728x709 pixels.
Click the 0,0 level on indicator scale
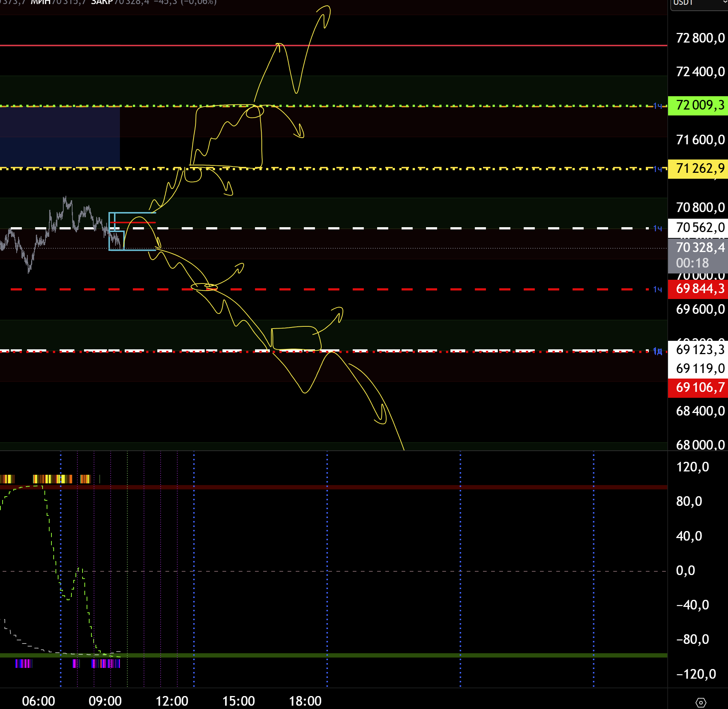click(x=685, y=571)
